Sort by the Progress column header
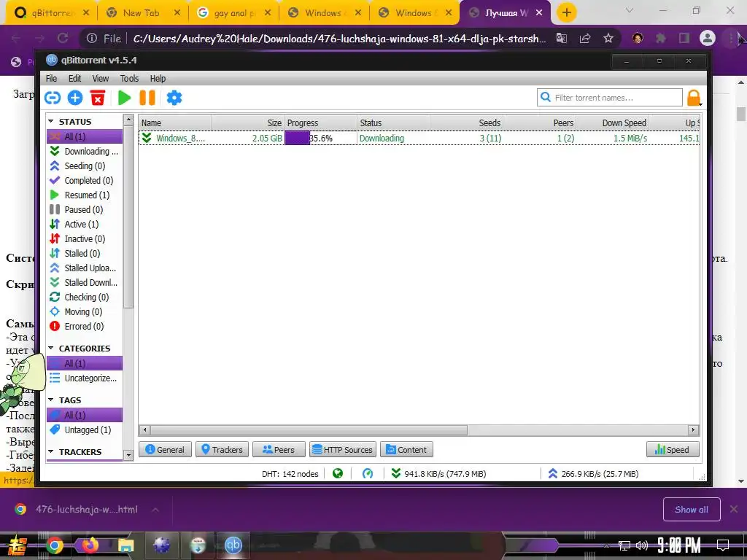The image size is (747, 560). pyautogui.click(x=321, y=122)
